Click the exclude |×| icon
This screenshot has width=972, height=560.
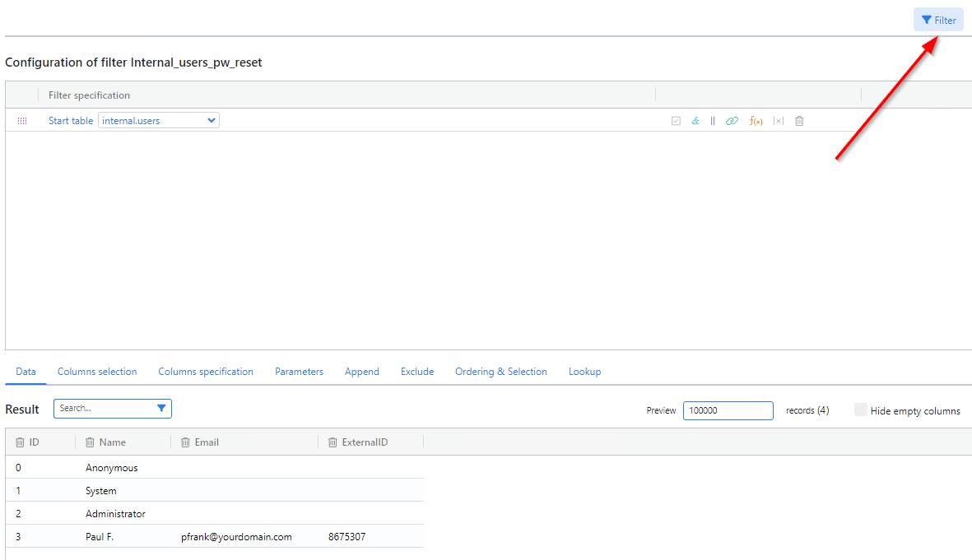[x=778, y=121]
